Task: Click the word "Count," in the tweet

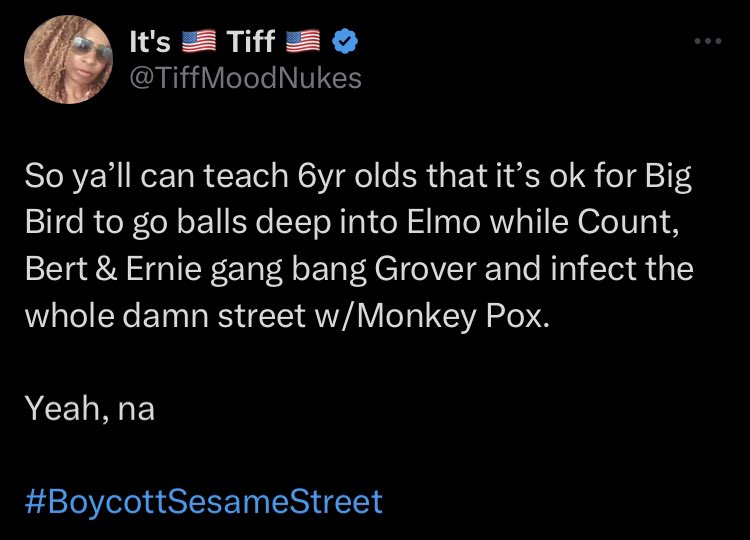Action: [629, 223]
